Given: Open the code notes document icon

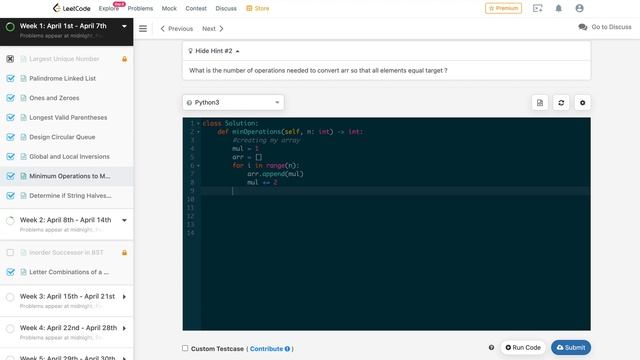Looking at the screenshot, I should [x=540, y=103].
